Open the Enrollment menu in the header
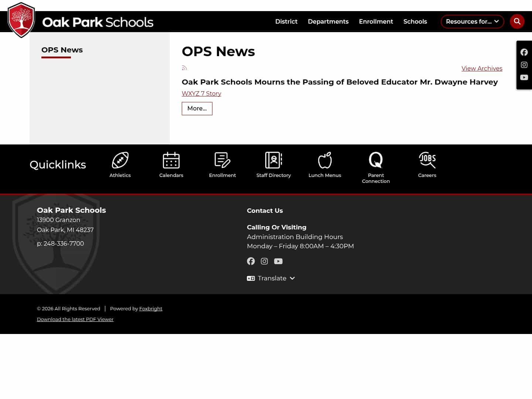Image resolution: width=532 pixels, height=399 pixels. click(376, 21)
